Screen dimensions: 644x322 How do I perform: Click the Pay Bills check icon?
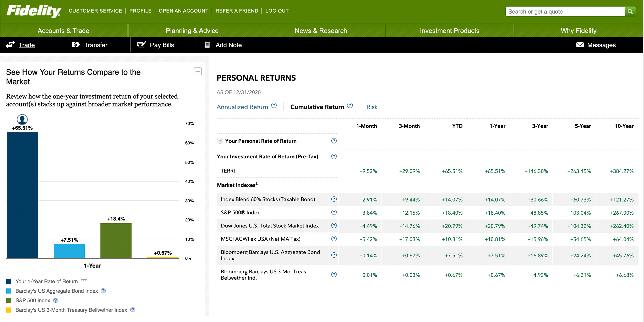(x=141, y=45)
